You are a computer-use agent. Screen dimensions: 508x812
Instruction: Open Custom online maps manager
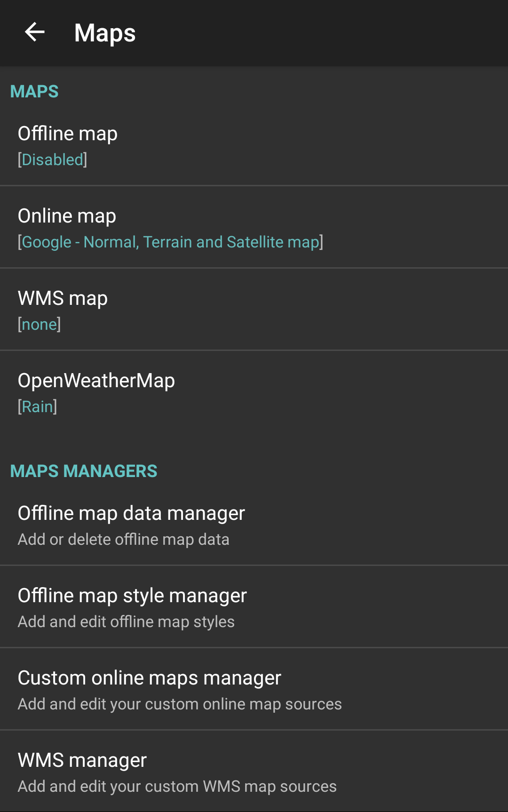pyautogui.click(x=149, y=678)
